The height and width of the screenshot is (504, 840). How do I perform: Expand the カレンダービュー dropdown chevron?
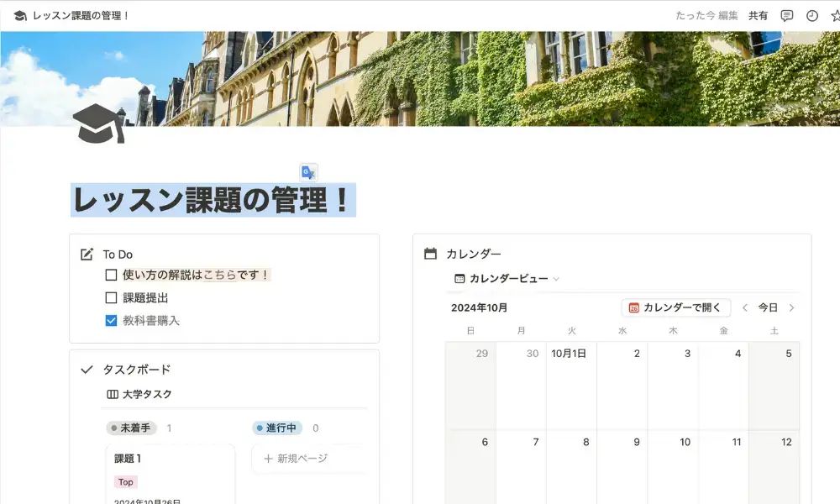(x=556, y=279)
